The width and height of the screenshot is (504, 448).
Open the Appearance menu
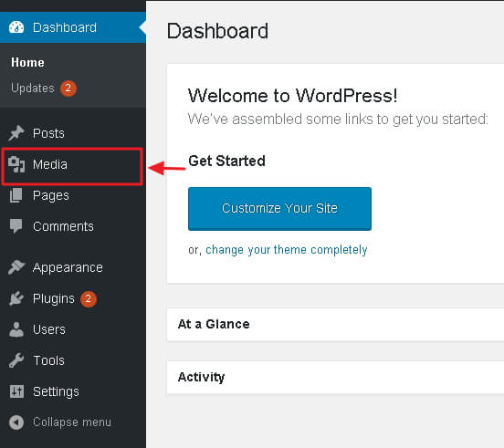73,267
